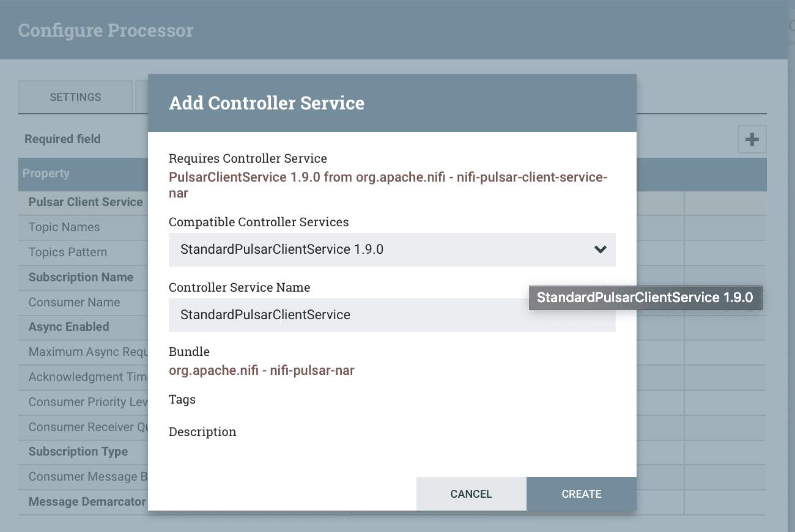The image size is (795, 532).
Task: Click the PulsarClientService 1.9.0 requirement text
Action: pos(388,185)
